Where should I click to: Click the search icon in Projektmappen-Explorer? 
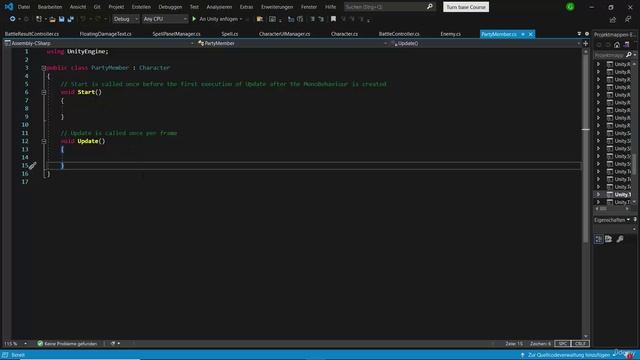click(x=629, y=54)
